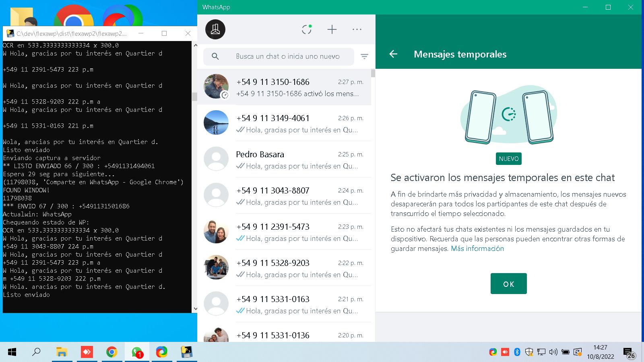Viewport: 644px width, 362px height.
Task: Open the chat filter menu icon
Action: tap(364, 57)
